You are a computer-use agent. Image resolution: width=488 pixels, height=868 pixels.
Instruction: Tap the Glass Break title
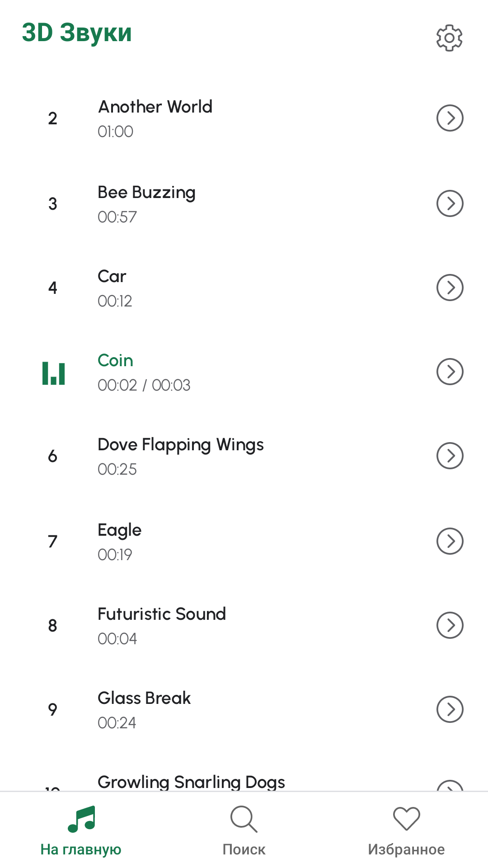point(144,698)
